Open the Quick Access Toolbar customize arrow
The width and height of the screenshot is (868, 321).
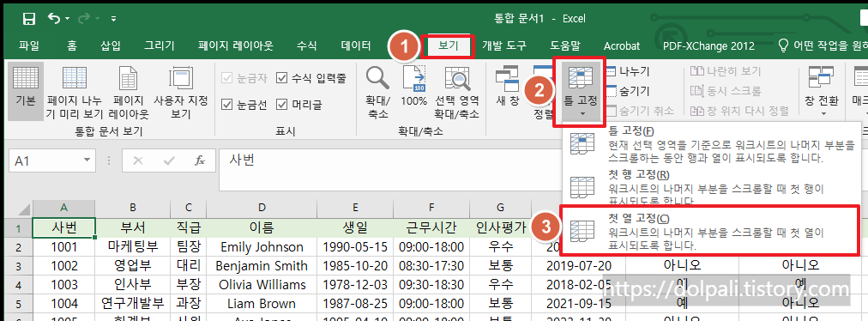point(113,20)
